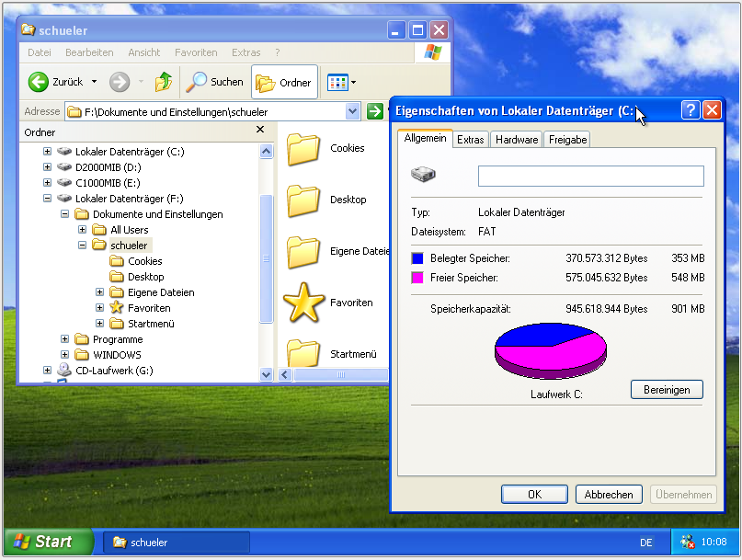Expand the address bar dropdown
The height and width of the screenshot is (560, 742).
coord(353,111)
